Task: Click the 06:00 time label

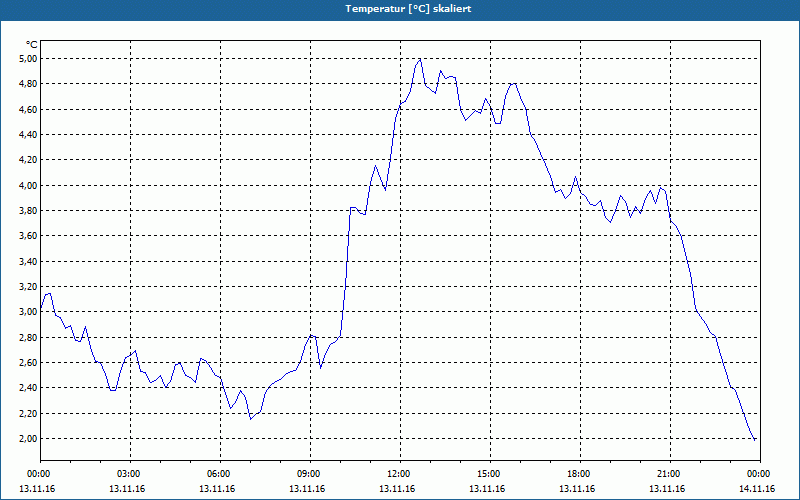Action: [220, 474]
